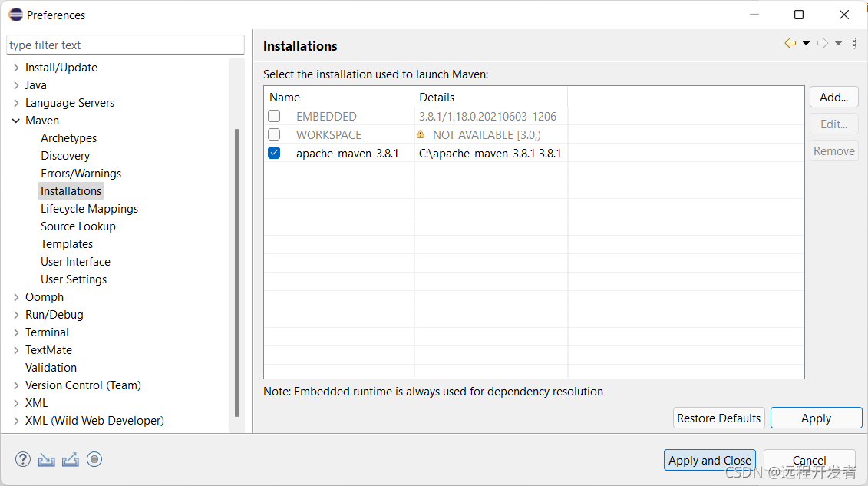Click the Cancel button
Image resolution: width=868 pixels, height=486 pixels.
pyautogui.click(x=810, y=460)
